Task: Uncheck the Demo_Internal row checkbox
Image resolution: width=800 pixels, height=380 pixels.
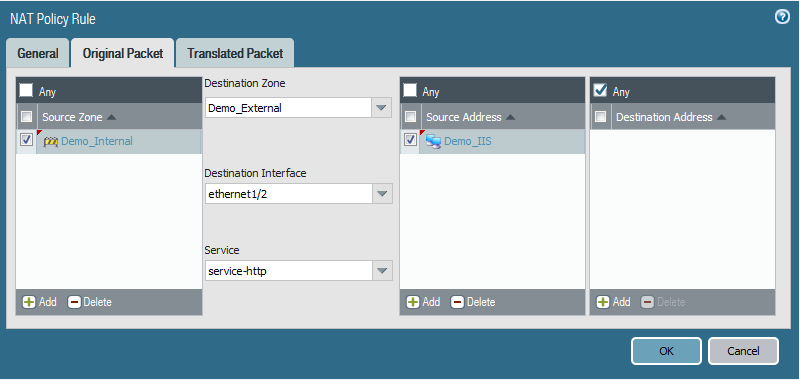Action: [26, 140]
